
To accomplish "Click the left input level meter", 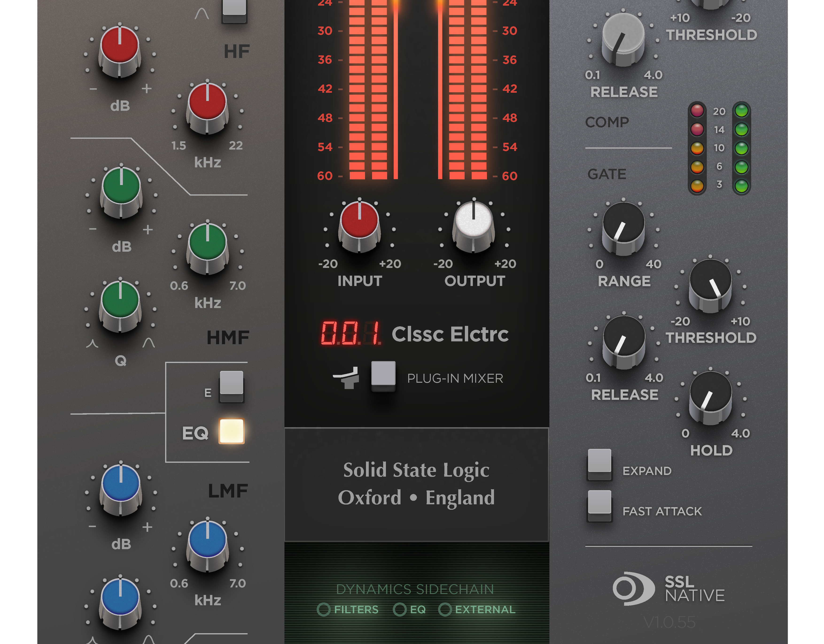I will click(368, 89).
